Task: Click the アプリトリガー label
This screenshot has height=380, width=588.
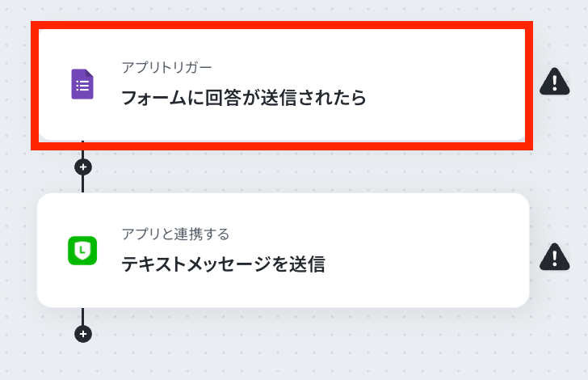Action: pos(167,68)
